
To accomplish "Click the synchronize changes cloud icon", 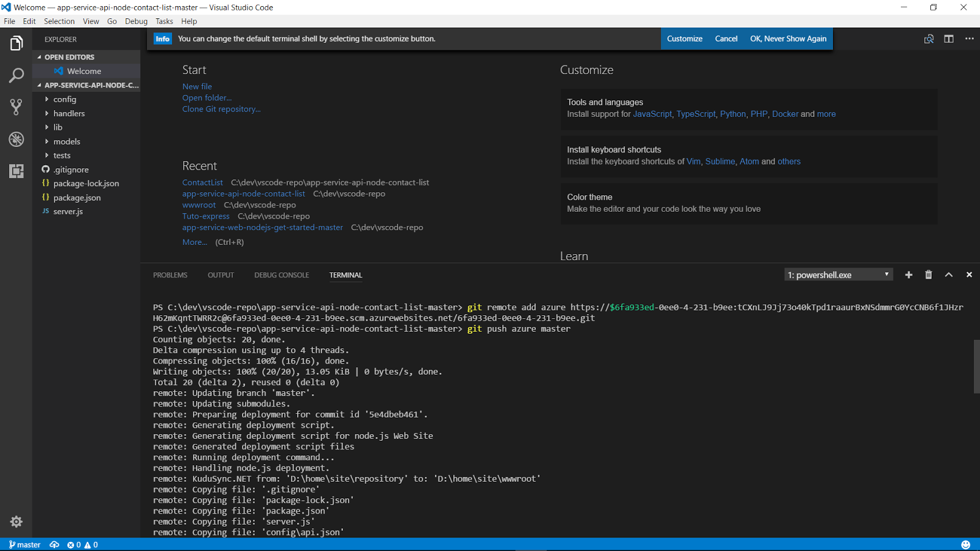I will pos(55,545).
